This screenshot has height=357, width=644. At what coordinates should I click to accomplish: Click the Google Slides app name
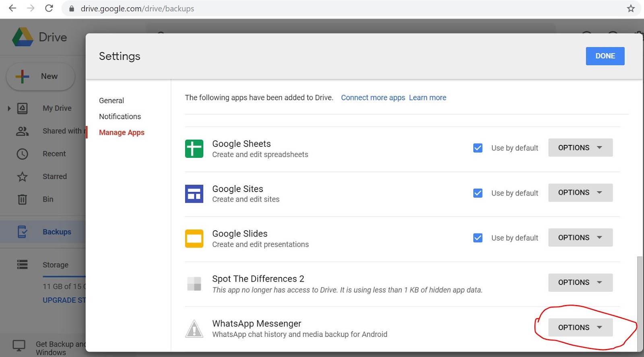[240, 234]
